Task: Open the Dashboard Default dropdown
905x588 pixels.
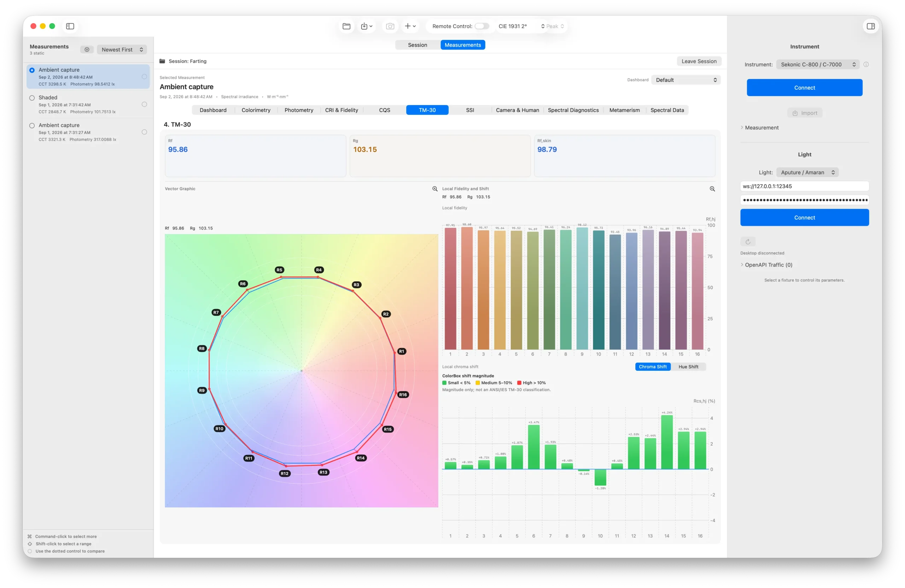Action: coord(685,80)
